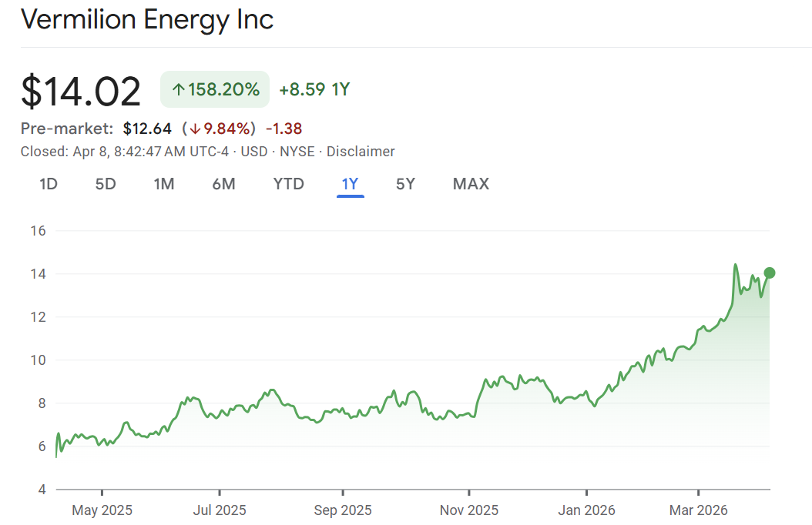Select the YTD range tab
The height and width of the screenshot is (525, 812).
[x=288, y=184]
